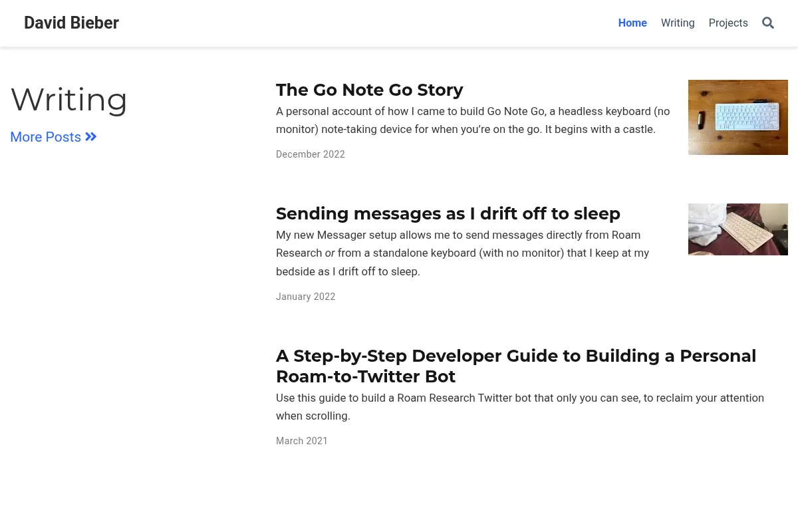Viewport: 798px width, 532px height.
Task: Open search with the magnifier icon
Action: [768, 23]
